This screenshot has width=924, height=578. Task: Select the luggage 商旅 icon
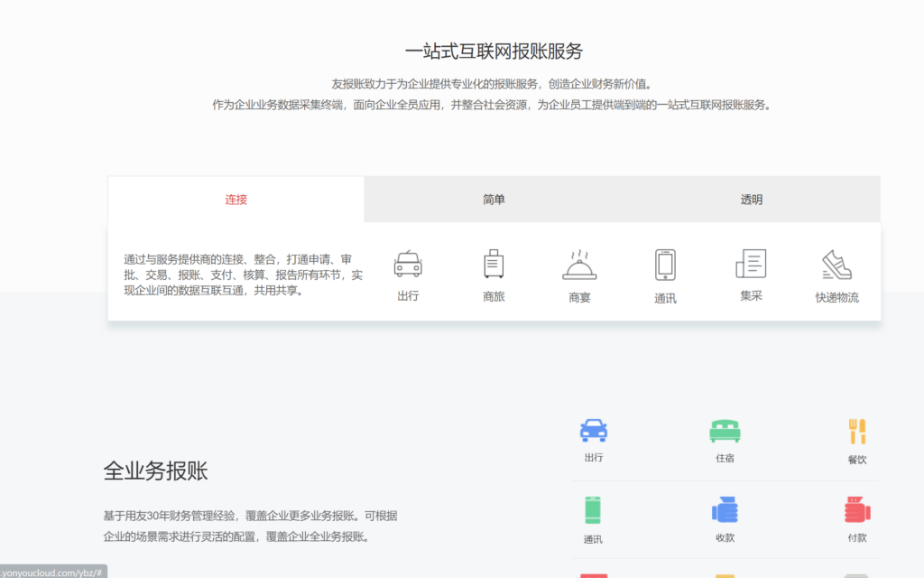(494, 264)
